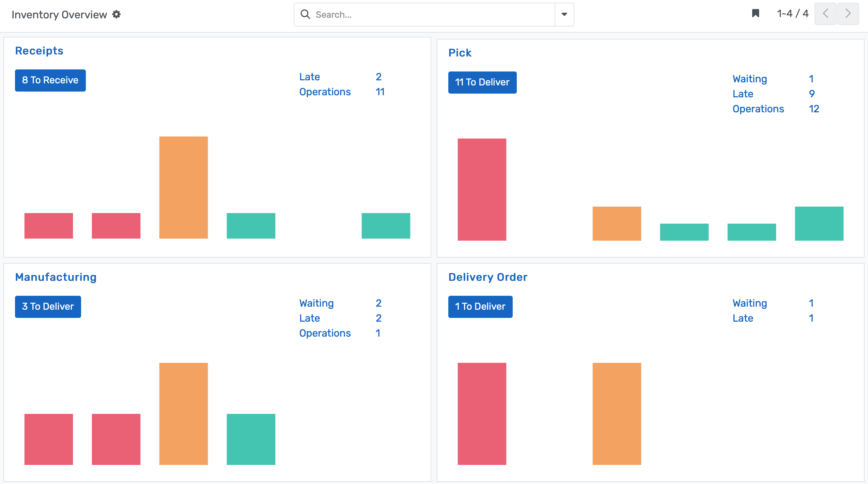Click the green bar in the Manufacturing chart
This screenshot has width=868, height=484.
tap(251, 439)
